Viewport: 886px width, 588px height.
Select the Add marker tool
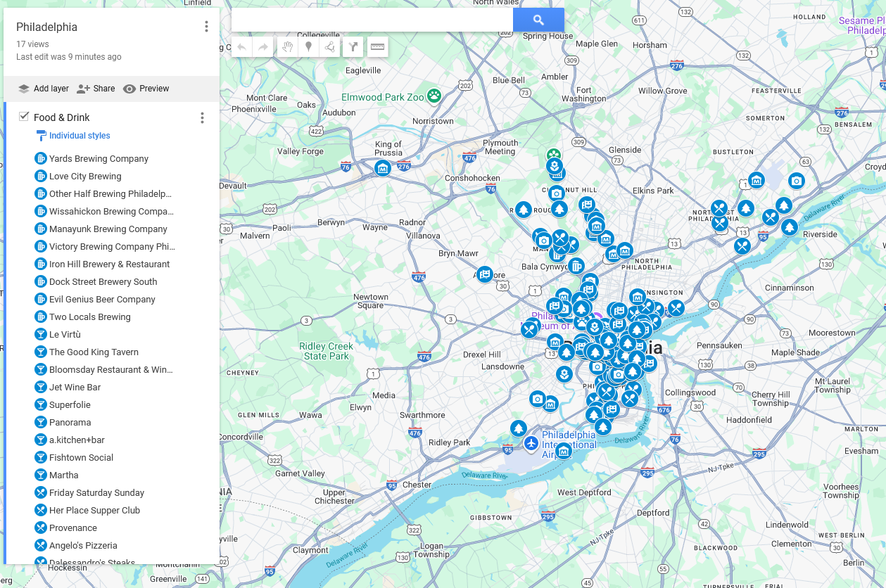point(308,46)
